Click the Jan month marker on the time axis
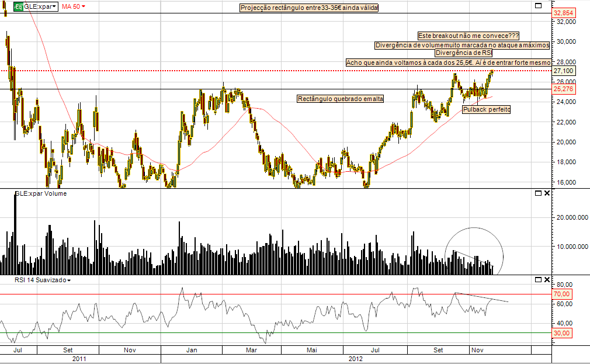The width and height of the screenshot is (590, 364). (x=192, y=350)
